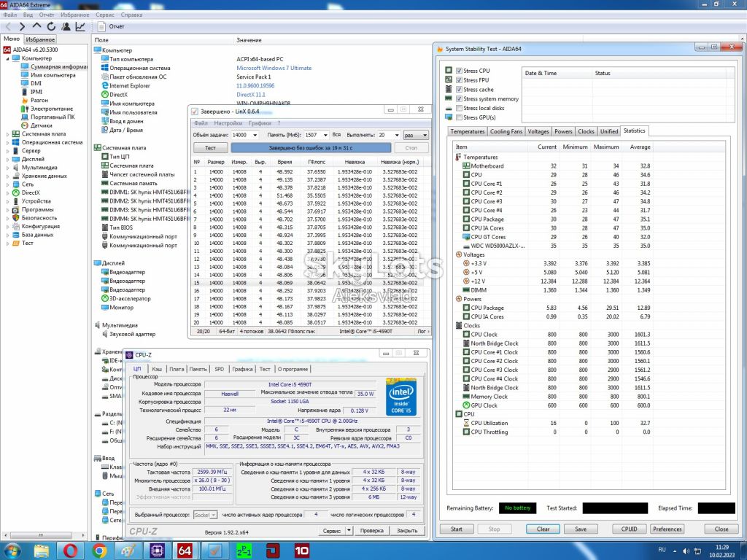Open File Explorer from the taskbar

click(x=42, y=551)
